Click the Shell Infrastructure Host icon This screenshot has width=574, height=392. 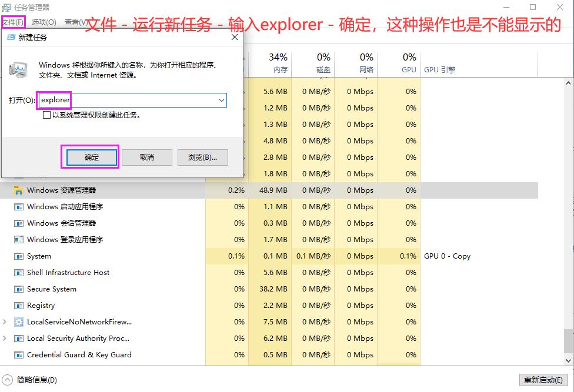click(x=19, y=273)
